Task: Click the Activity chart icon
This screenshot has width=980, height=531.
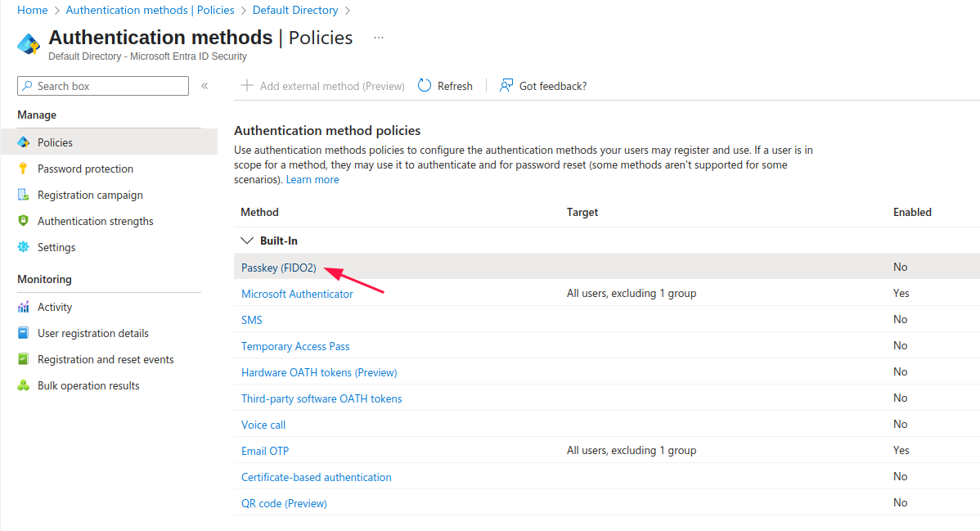Action: click(23, 307)
